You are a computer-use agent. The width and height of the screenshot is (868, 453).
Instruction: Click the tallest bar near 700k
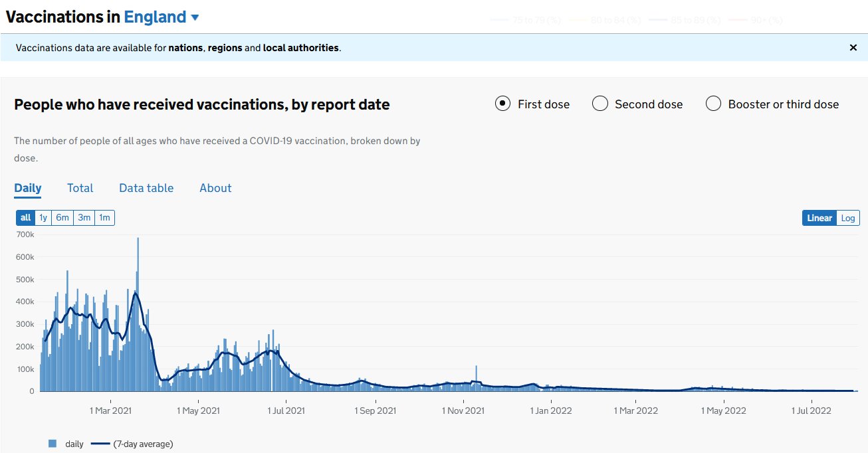pos(138,314)
